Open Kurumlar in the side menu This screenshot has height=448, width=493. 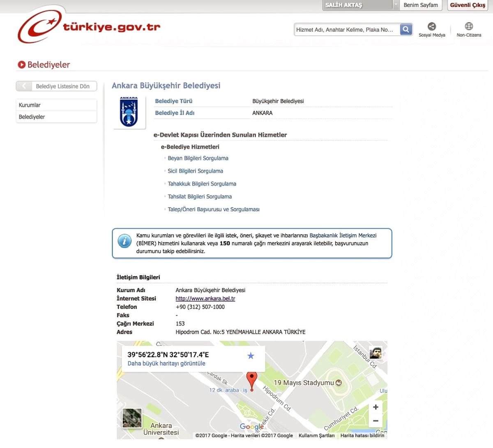coord(56,105)
